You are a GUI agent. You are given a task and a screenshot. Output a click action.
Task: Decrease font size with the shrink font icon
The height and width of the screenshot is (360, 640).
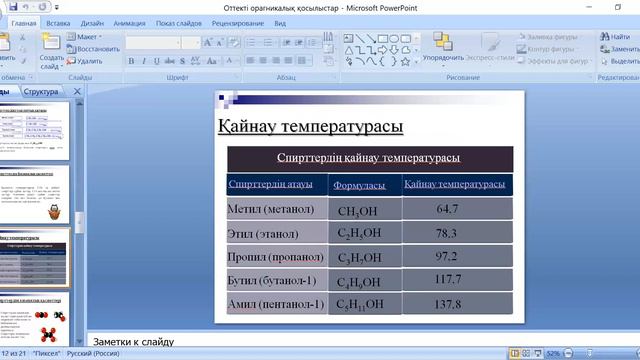(220, 42)
